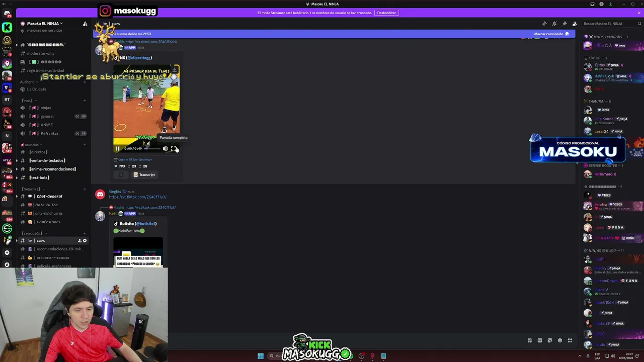Screen dimensions: 644x362
Task: Open the emoji picker
Action: click(x=559, y=340)
